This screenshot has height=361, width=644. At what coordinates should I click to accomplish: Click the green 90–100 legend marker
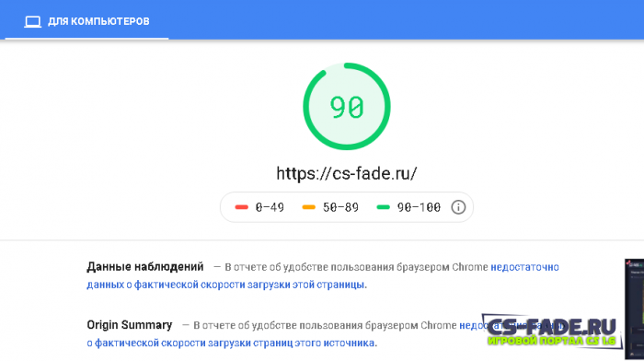pos(383,207)
